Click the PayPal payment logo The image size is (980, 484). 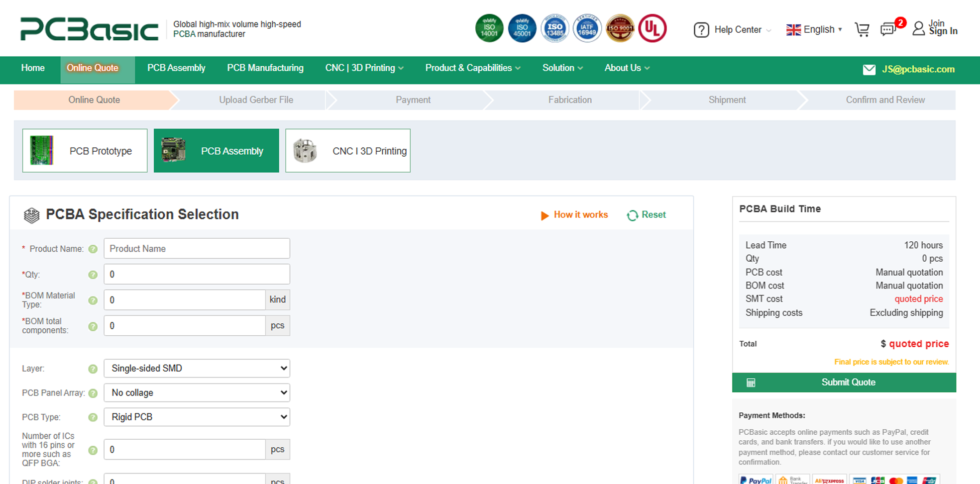(756, 480)
